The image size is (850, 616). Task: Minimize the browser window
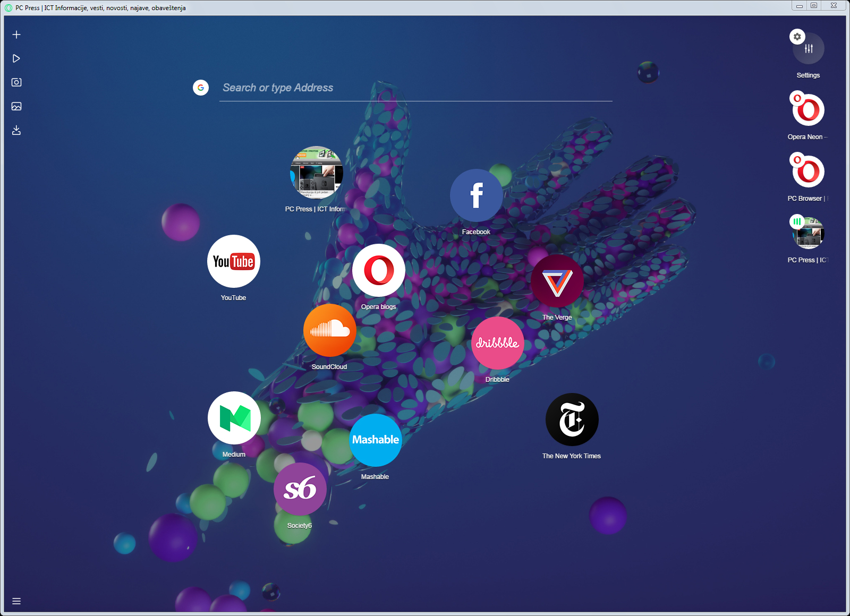coord(799,5)
